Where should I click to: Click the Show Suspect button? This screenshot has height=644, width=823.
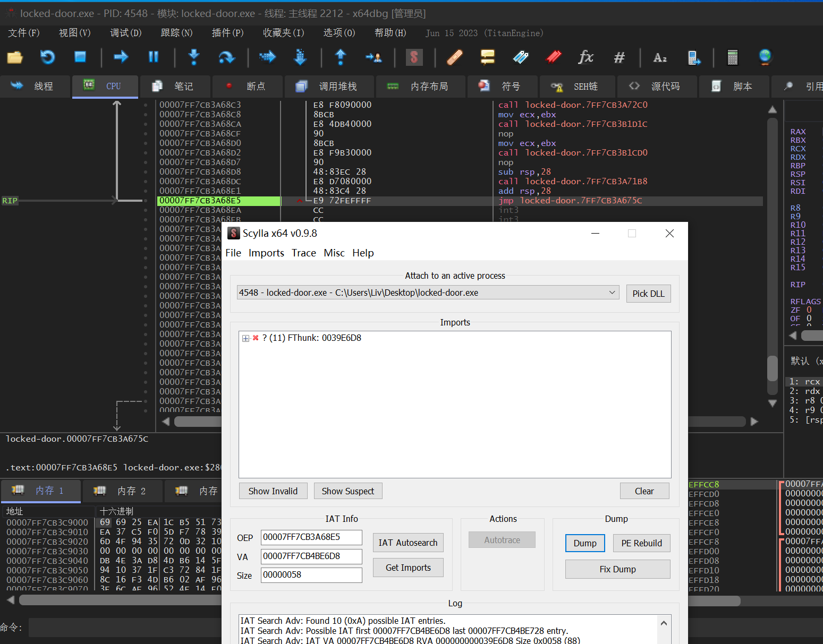pyautogui.click(x=348, y=491)
